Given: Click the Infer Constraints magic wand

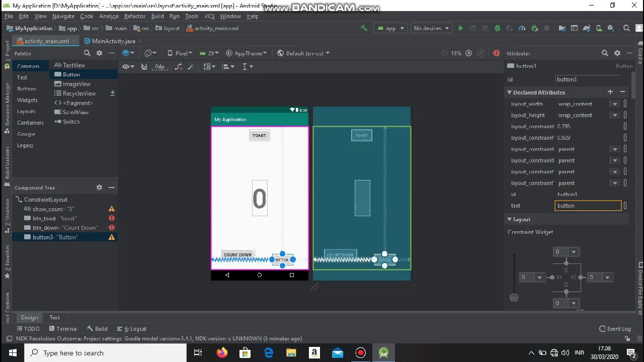Looking at the screenshot, I should pos(191,66).
